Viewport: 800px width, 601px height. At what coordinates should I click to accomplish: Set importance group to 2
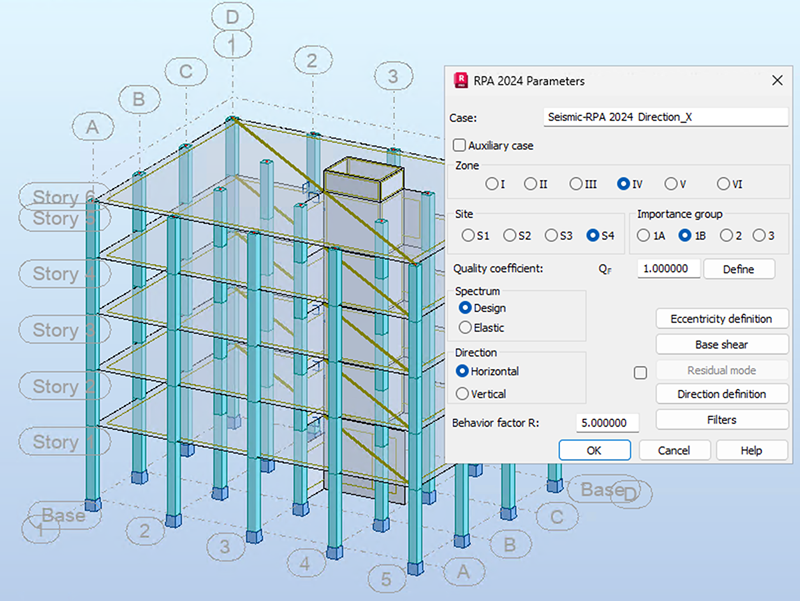click(726, 235)
